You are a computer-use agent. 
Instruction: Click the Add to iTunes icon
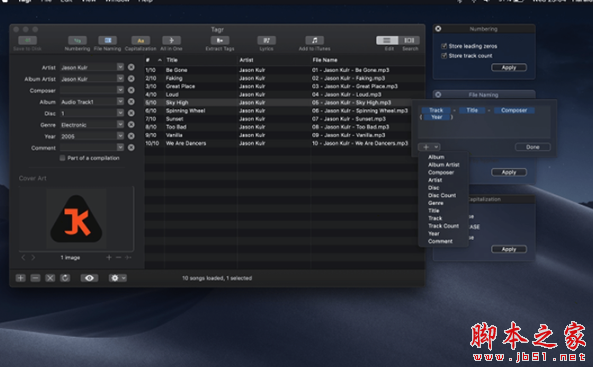coord(314,40)
